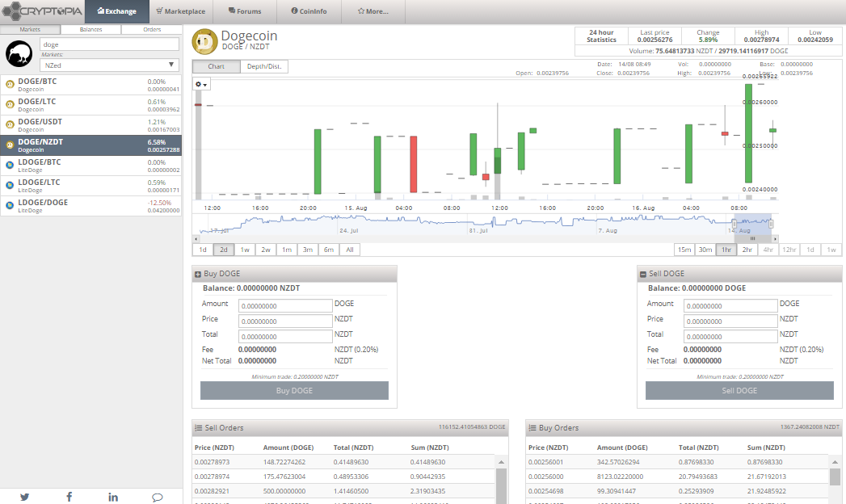Select the 1hr candle interval
Image resolution: width=846 pixels, height=504 pixels.
tap(726, 250)
